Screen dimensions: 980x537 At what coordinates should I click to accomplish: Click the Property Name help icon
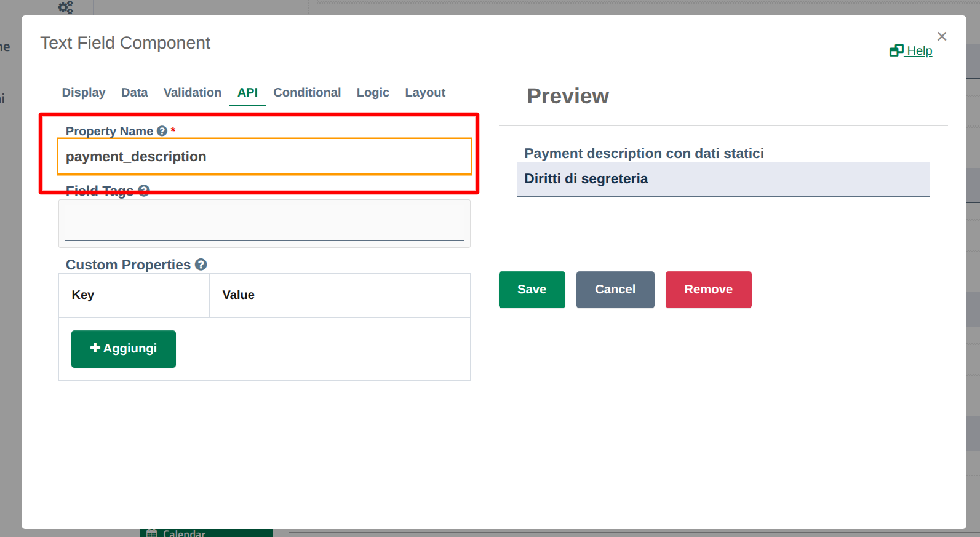[162, 131]
